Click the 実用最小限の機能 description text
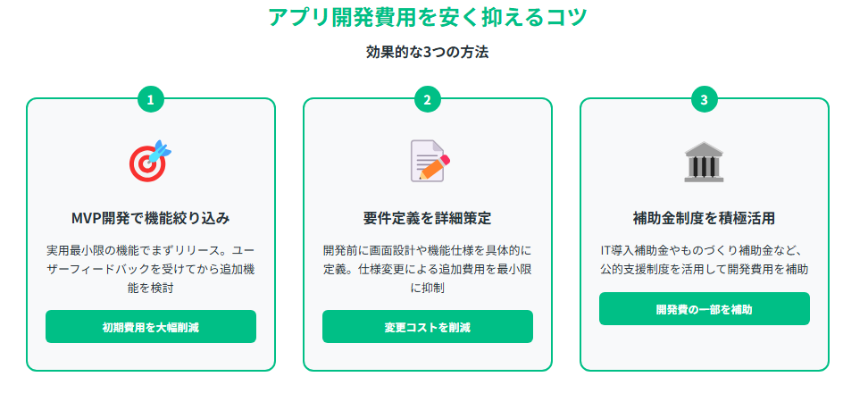 tap(151, 269)
